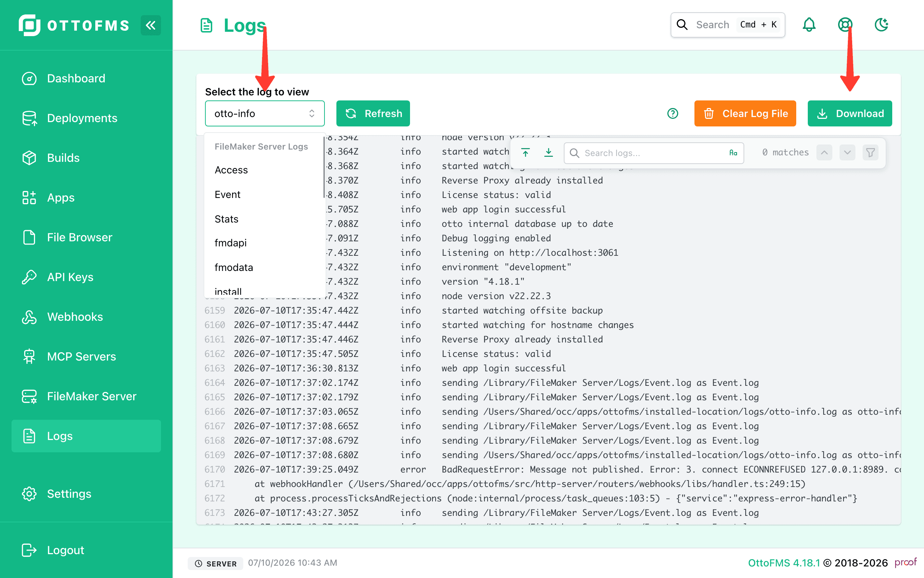This screenshot has width=924, height=578.
Task: Click 'Debug logging enabled' log message
Action: click(x=496, y=238)
